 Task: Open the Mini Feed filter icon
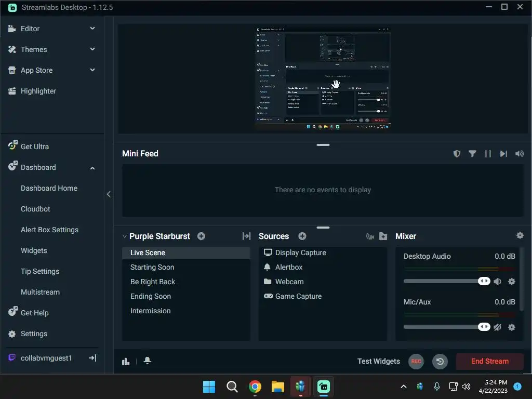tap(472, 154)
